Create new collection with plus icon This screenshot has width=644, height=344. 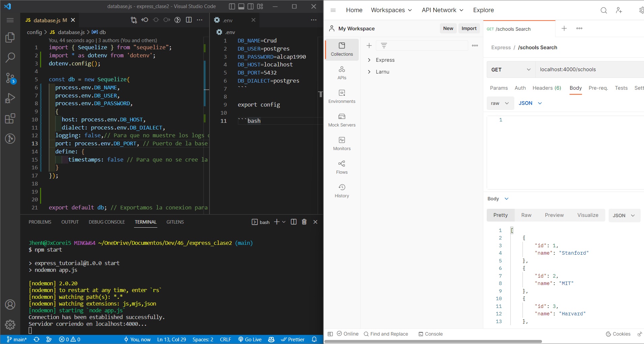tap(369, 46)
